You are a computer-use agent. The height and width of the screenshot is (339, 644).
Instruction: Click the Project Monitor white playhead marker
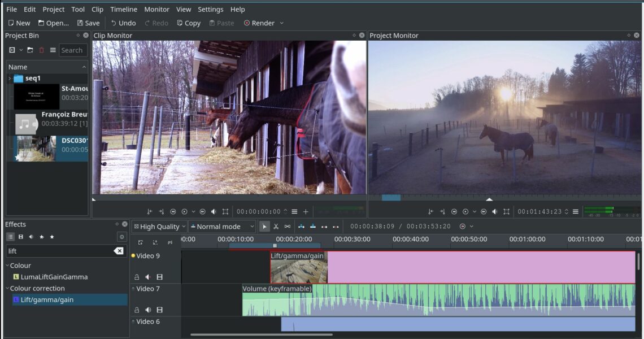[489, 199]
